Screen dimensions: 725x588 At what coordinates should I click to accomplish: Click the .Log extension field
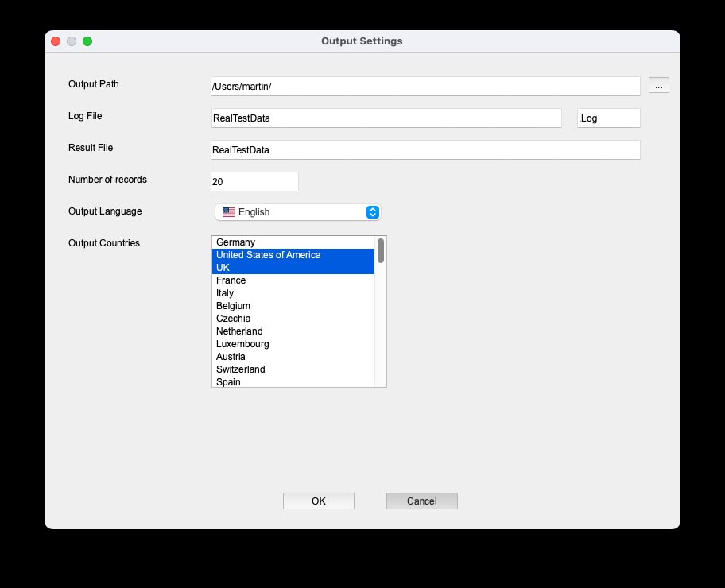tap(608, 117)
